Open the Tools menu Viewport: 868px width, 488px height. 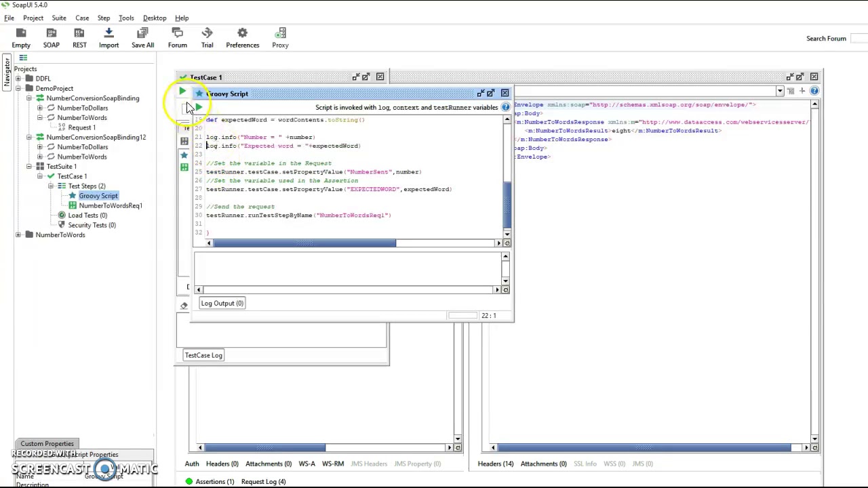pos(126,18)
